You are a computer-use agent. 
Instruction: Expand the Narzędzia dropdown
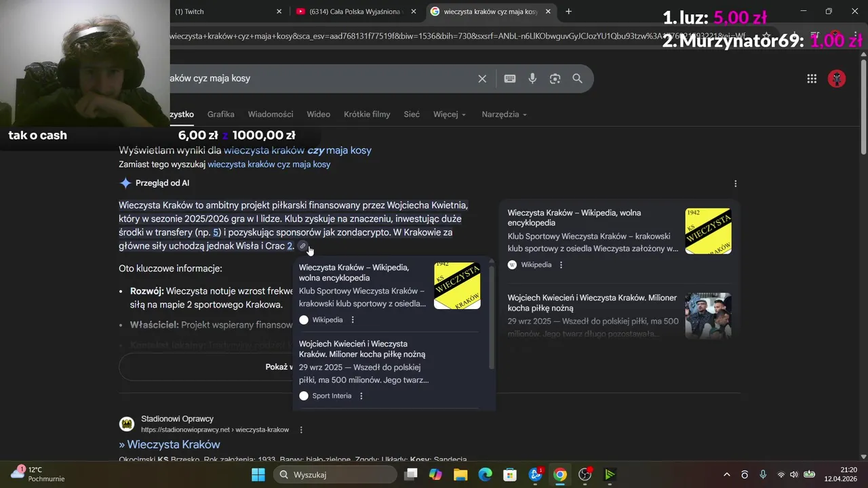point(504,115)
